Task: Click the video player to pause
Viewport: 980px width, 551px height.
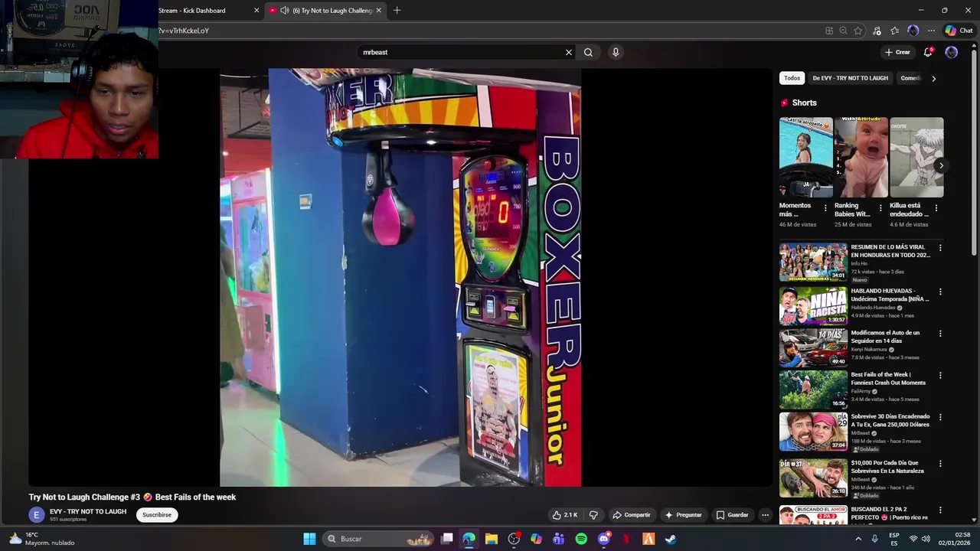Action: pos(400,277)
